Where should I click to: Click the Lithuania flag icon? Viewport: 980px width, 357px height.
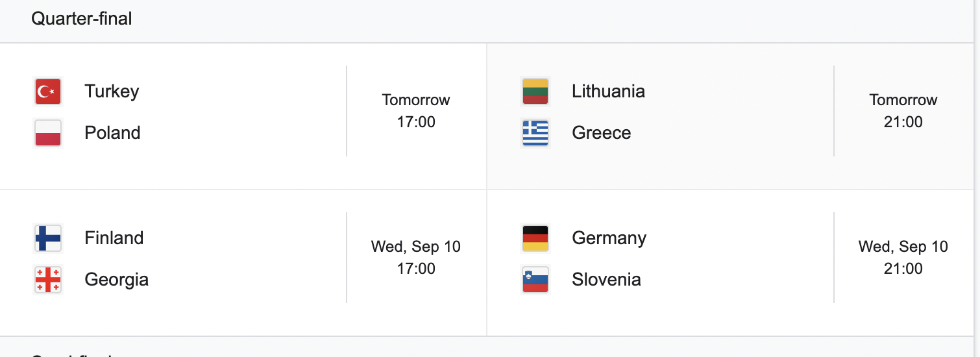click(x=535, y=92)
